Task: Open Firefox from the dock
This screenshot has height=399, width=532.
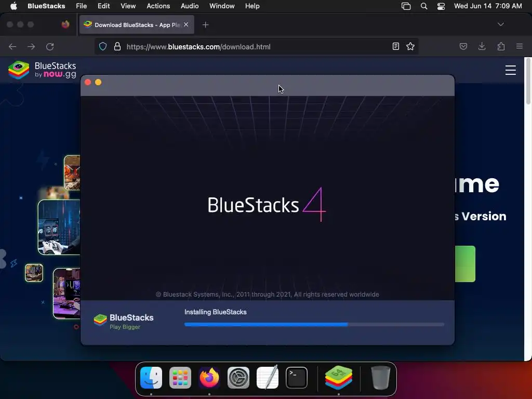Action: click(209, 378)
